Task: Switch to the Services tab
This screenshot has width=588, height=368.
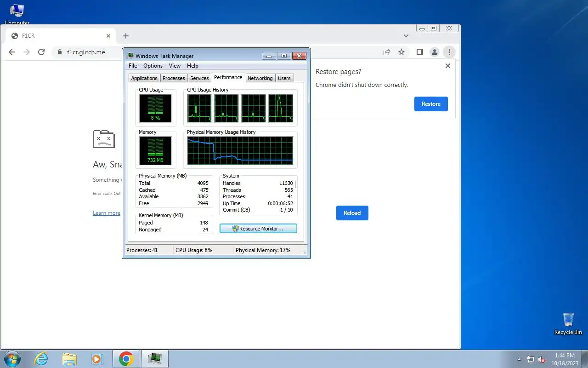Action: point(199,78)
